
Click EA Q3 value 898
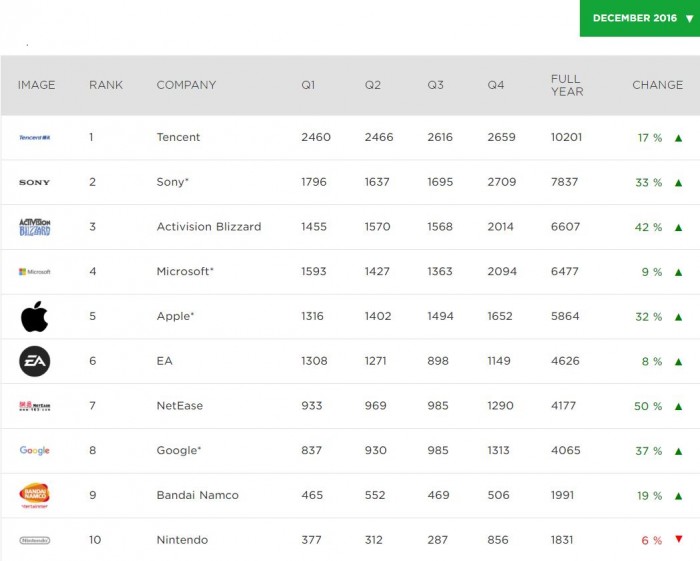438,361
